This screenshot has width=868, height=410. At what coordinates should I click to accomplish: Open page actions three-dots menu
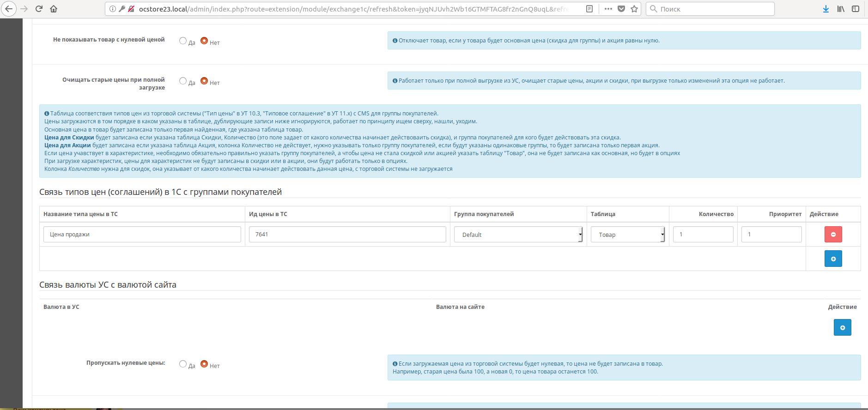pyautogui.click(x=608, y=9)
